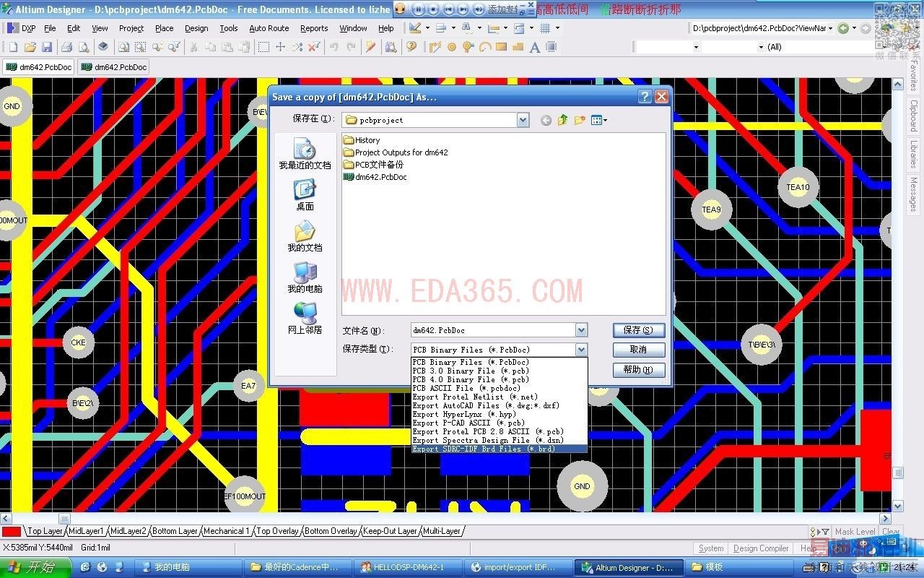This screenshot has height=578, width=924.
Task: Click the Help question mark toolbar icon
Action: tap(411, 47)
